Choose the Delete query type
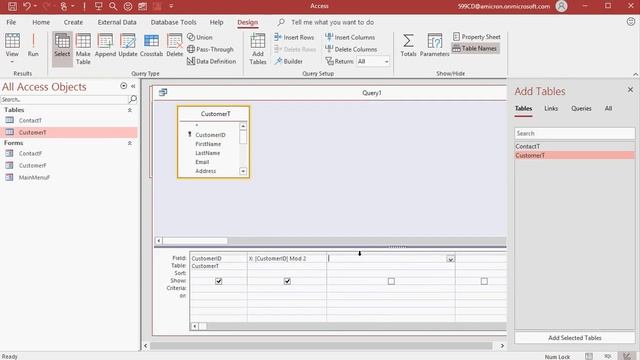Viewport: 640px width, 360px height. point(175,45)
